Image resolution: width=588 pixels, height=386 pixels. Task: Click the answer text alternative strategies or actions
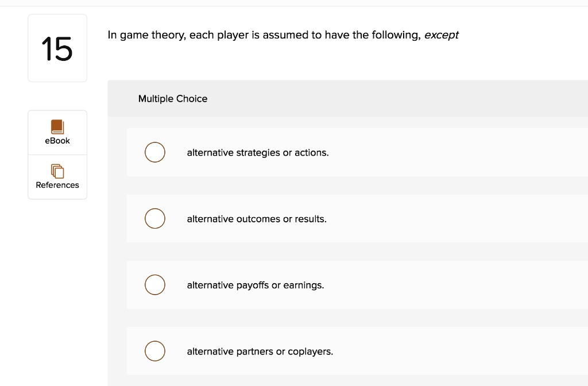tap(257, 152)
